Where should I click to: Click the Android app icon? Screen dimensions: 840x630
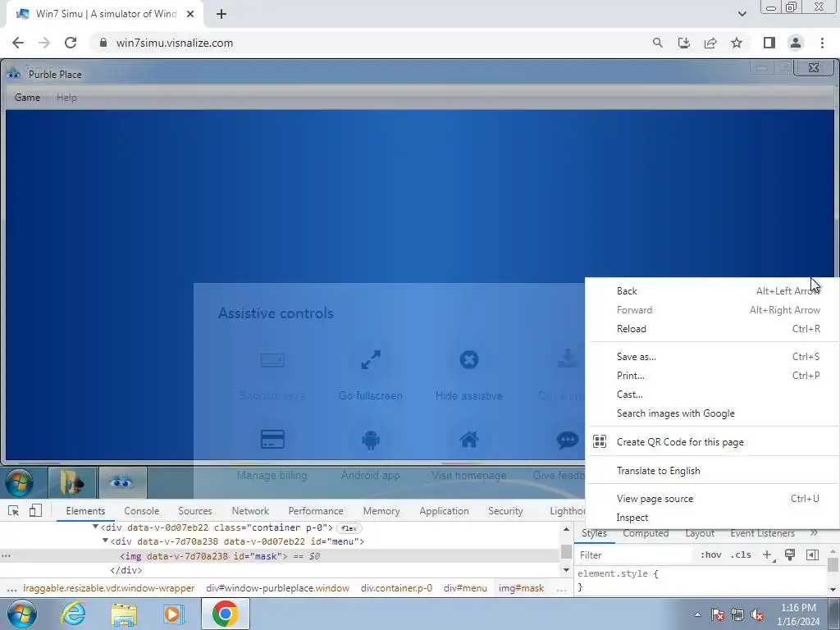[x=370, y=440]
